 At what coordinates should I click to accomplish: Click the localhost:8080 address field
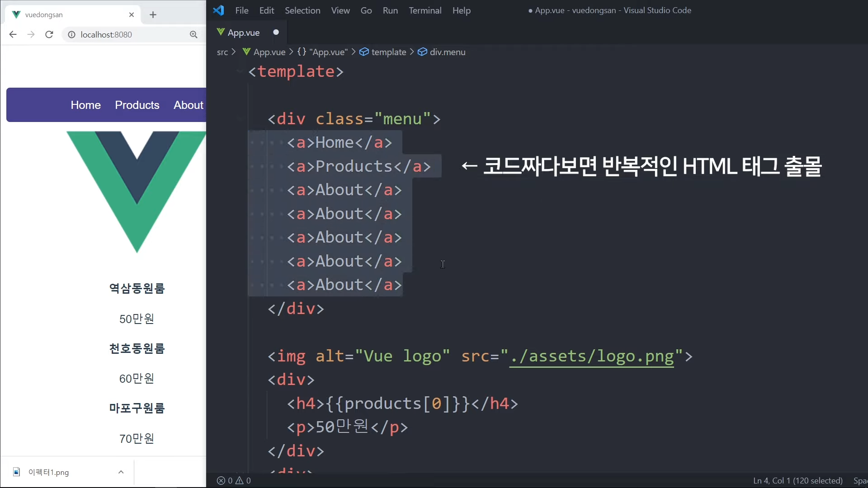pyautogui.click(x=106, y=34)
